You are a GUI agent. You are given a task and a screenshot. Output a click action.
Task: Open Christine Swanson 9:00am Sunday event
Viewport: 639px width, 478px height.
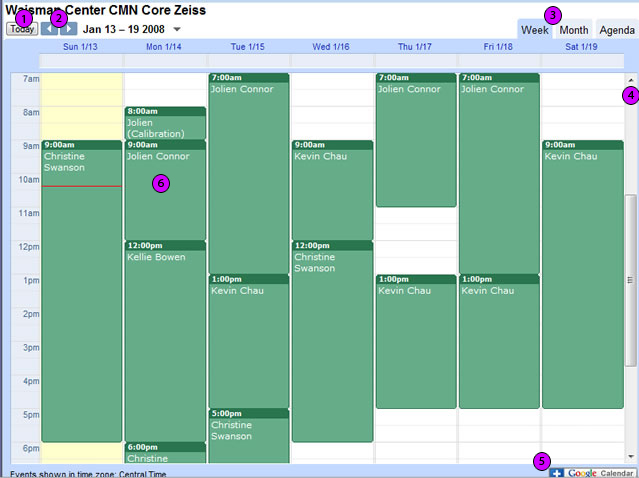tap(82, 291)
